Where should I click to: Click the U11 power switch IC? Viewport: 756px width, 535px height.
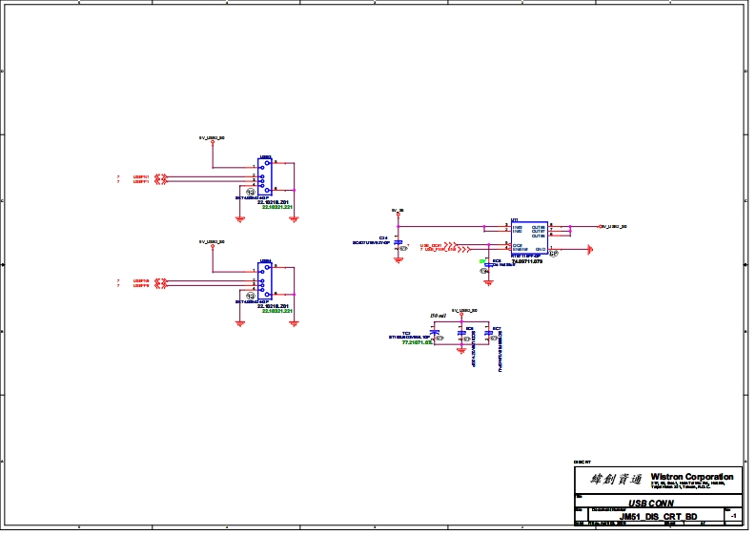click(528, 237)
